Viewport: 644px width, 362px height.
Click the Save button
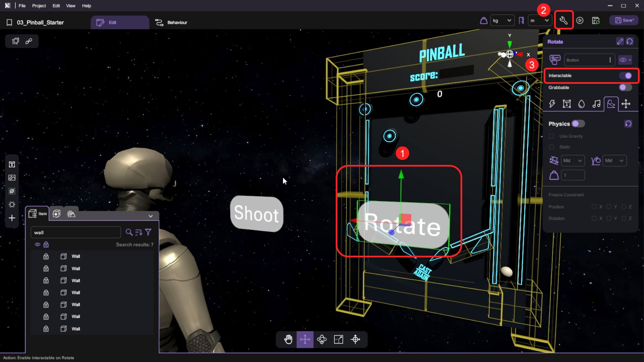(624, 20)
